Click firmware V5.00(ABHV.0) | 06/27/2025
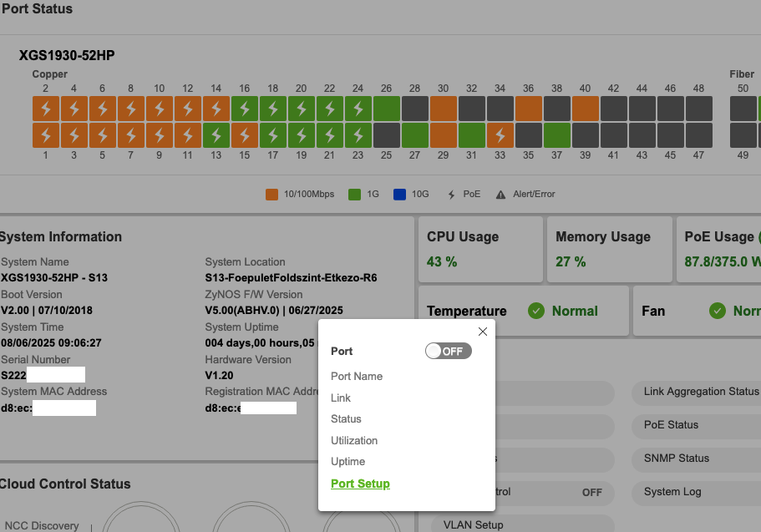The image size is (761, 532). [274, 310]
